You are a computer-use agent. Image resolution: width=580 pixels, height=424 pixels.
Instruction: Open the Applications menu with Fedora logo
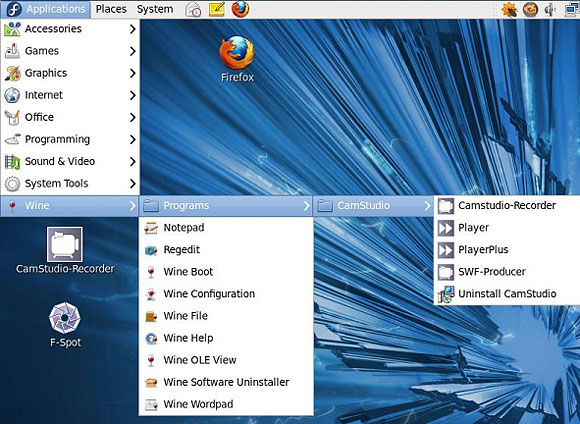pos(45,9)
